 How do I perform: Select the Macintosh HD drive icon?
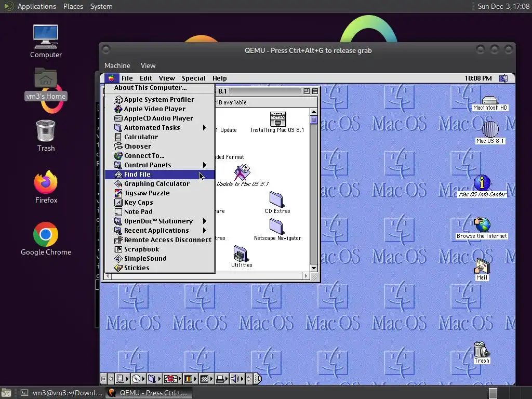tap(490, 103)
